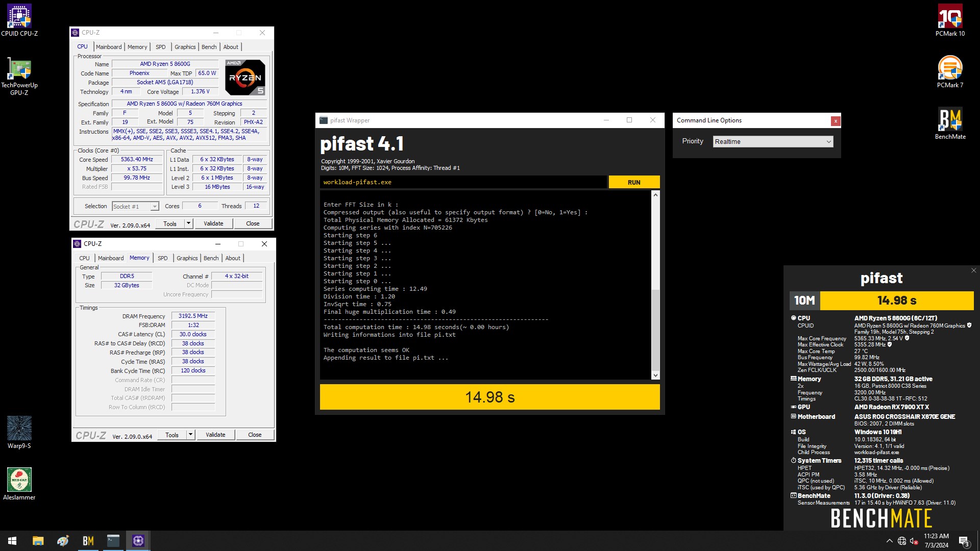Open the Aleslammer desktop icon
980x551 pixels.
[19, 484]
